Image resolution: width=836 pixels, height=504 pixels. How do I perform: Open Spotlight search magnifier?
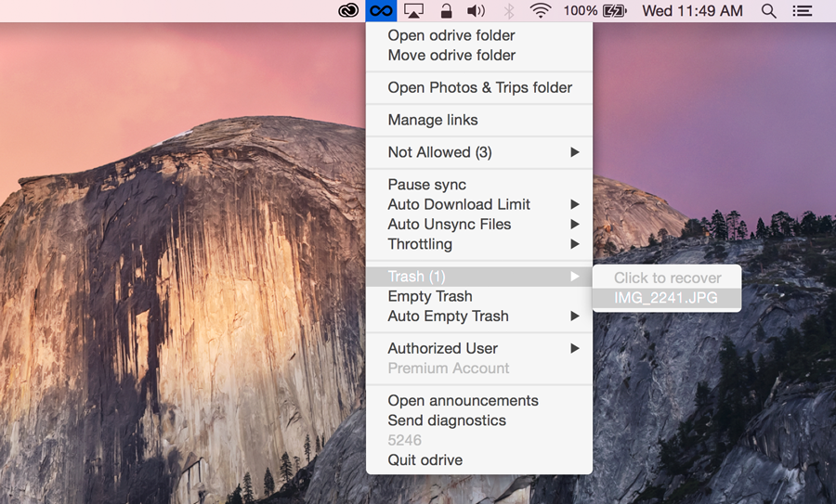click(768, 10)
